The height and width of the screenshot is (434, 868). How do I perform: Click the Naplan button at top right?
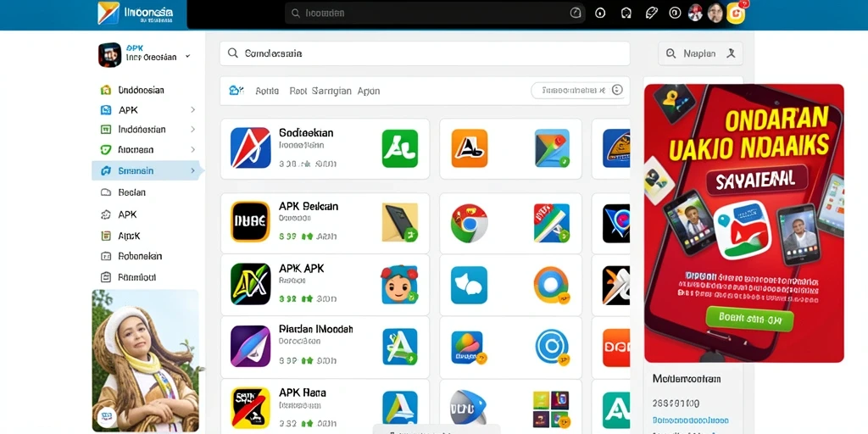tap(700, 53)
